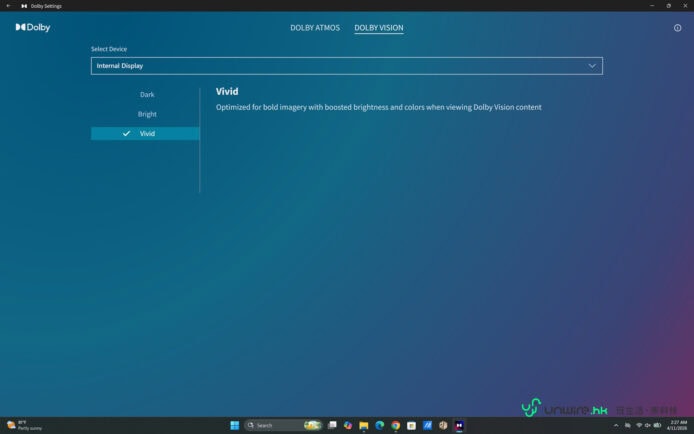Image resolution: width=694 pixels, height=434 pixels.
Task: Open the tan round app icon on taskbar
Action: click(x=443, y=426)
